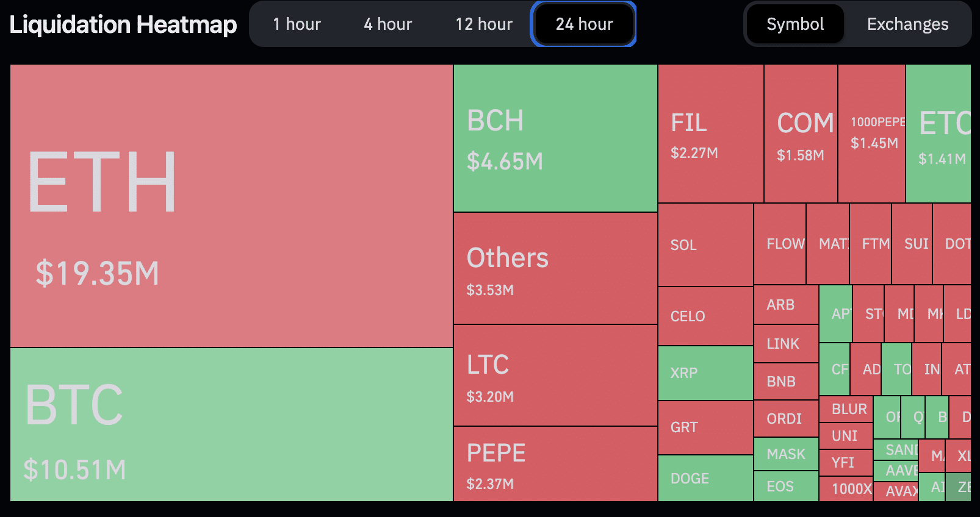Viewport: 980px width, 517px height.
Task: Click the BLUR heatmap block
Action: point(846,409)
